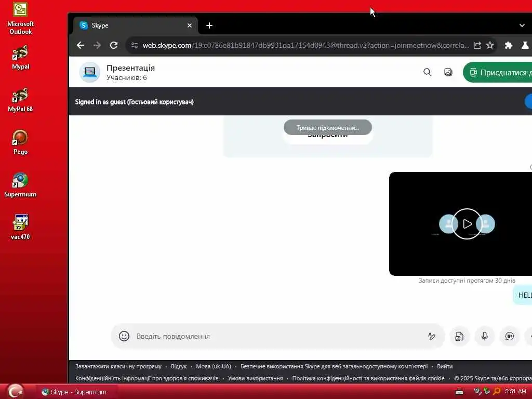Viewport: 532px width, 399px height.
Task: Open the on-screen keyboard tray icon
Action: click(459, 392)
